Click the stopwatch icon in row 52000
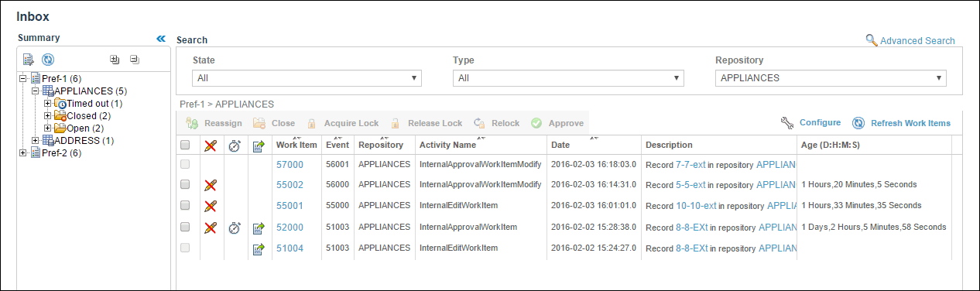The height and width of the screenshot is (291, 980). (x=235, y=228)
